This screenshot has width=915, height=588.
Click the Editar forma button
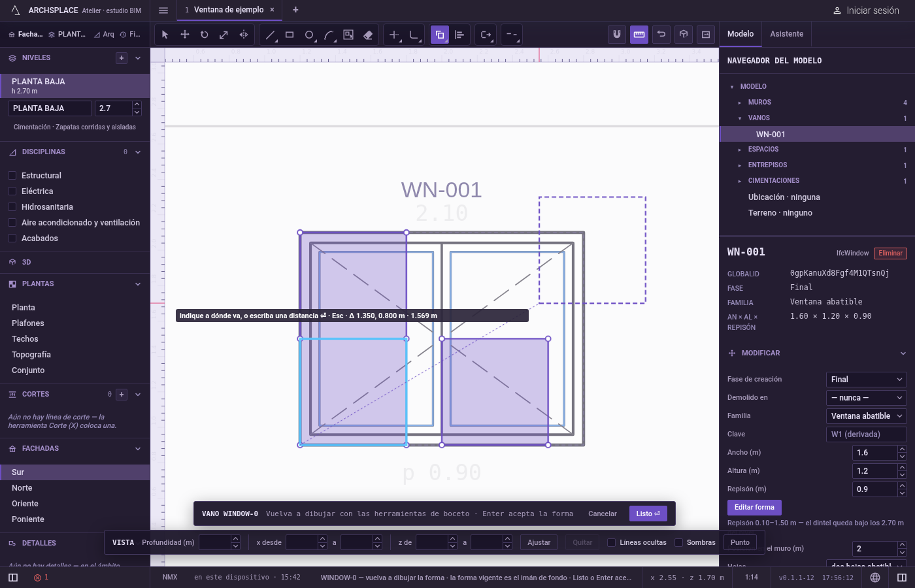coord(754,507)
